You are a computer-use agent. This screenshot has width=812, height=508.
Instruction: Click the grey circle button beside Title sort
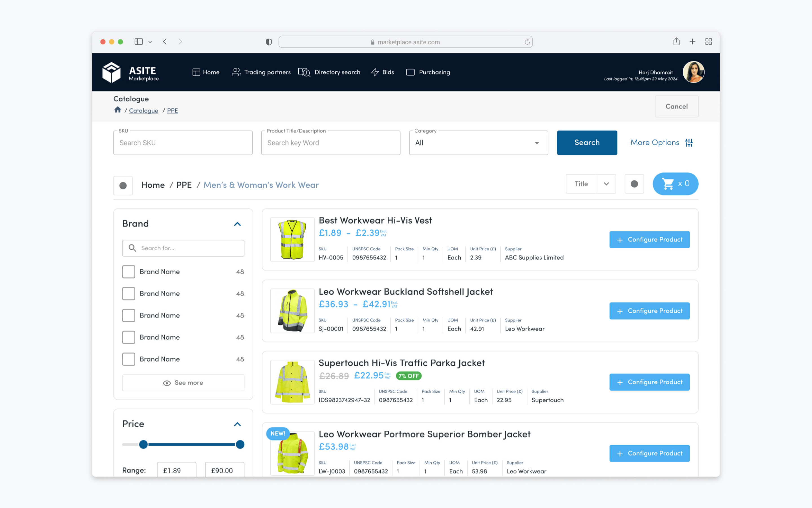click(x=634, y=184)
